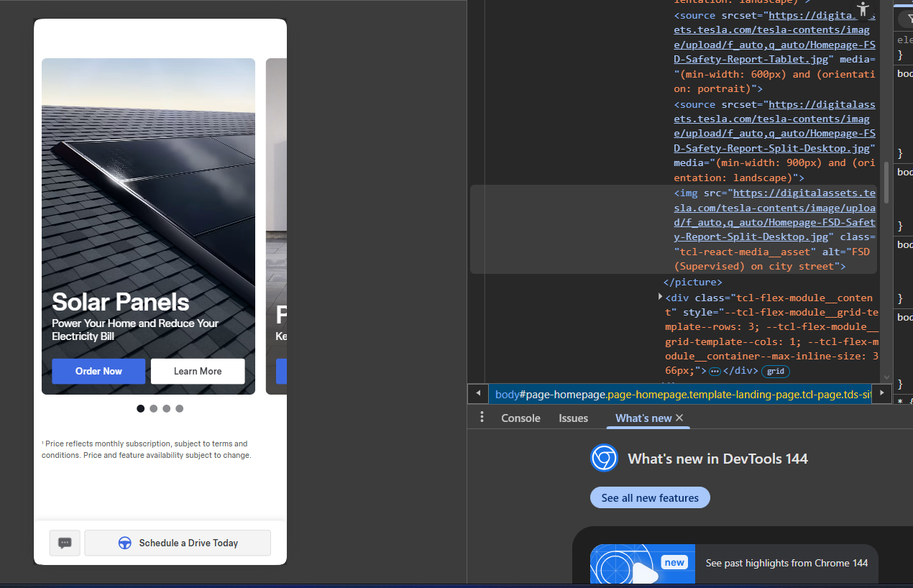Click Learn More for Solar Panels
913x588 pixels.
click(198, 372)
